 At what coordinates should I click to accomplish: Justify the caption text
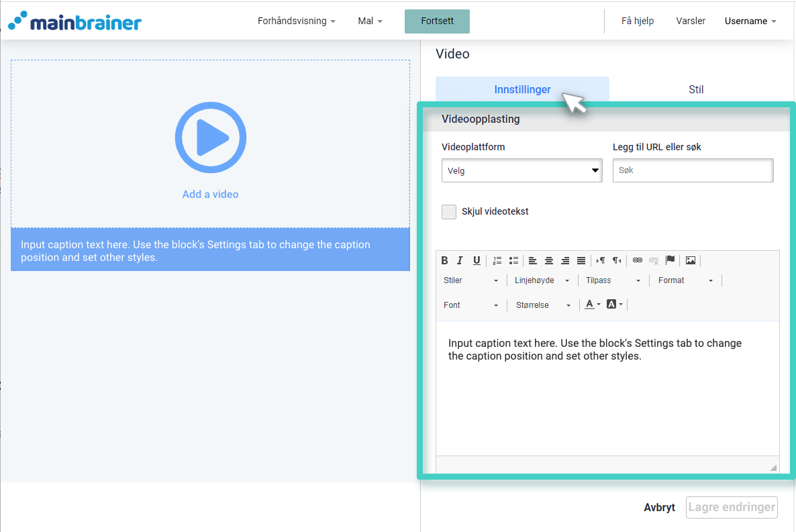pyautogui.click(x=581, y=260)
